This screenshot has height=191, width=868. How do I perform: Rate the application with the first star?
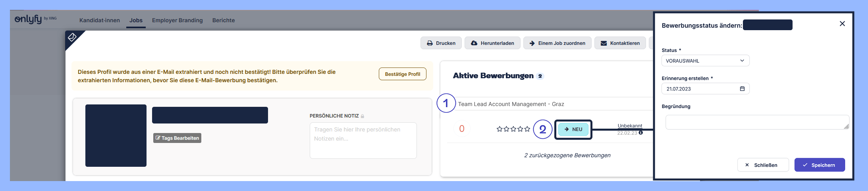point(500,129)
